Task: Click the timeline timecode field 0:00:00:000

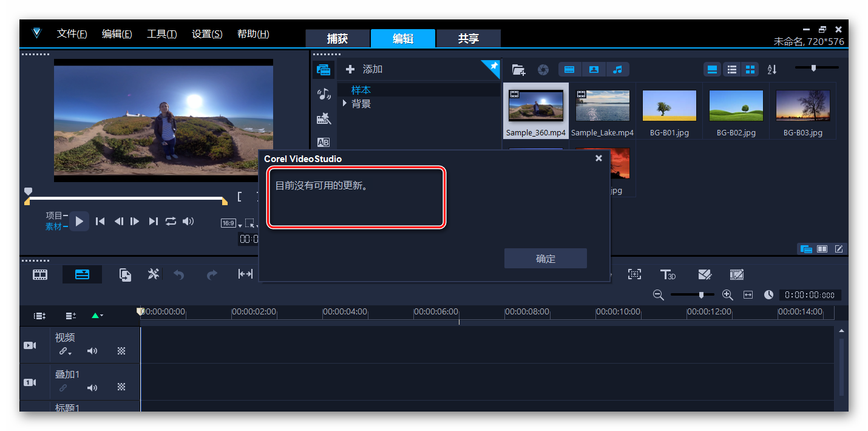Action: (810, 295)
